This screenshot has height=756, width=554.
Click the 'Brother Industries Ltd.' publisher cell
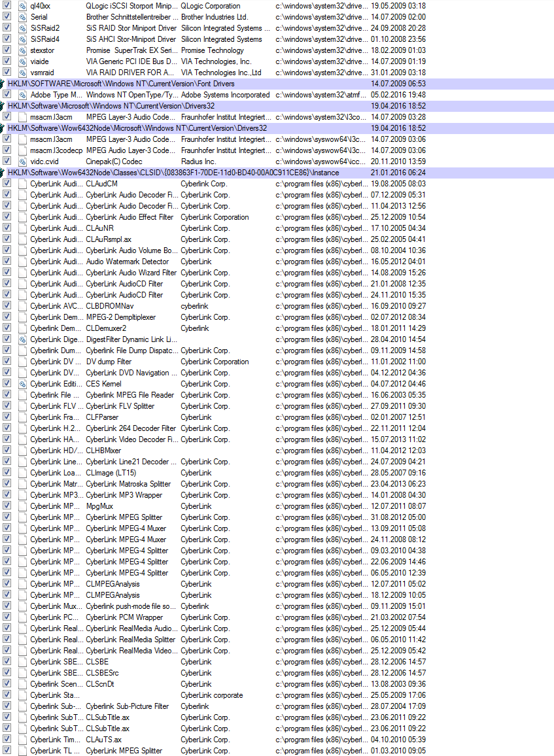pyautogui.click(x=215, y=17)
